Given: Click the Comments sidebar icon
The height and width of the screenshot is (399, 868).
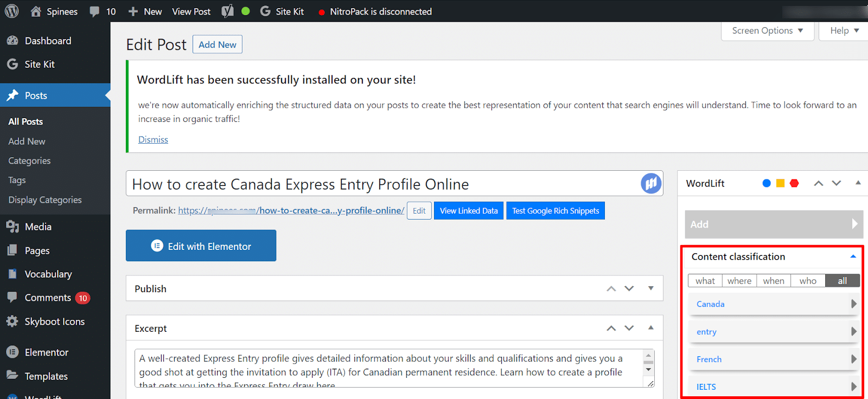Looking at the screenshot, I should point(12,297).
